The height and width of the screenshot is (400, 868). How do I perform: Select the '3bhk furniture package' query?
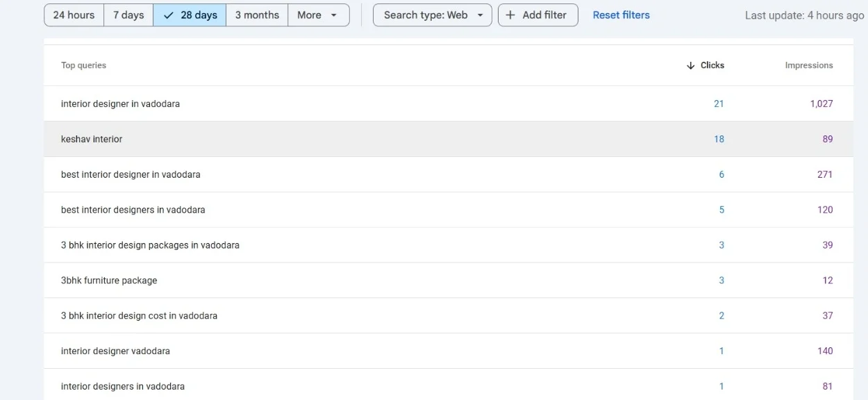pyautogui.click(x=109, y=281)
